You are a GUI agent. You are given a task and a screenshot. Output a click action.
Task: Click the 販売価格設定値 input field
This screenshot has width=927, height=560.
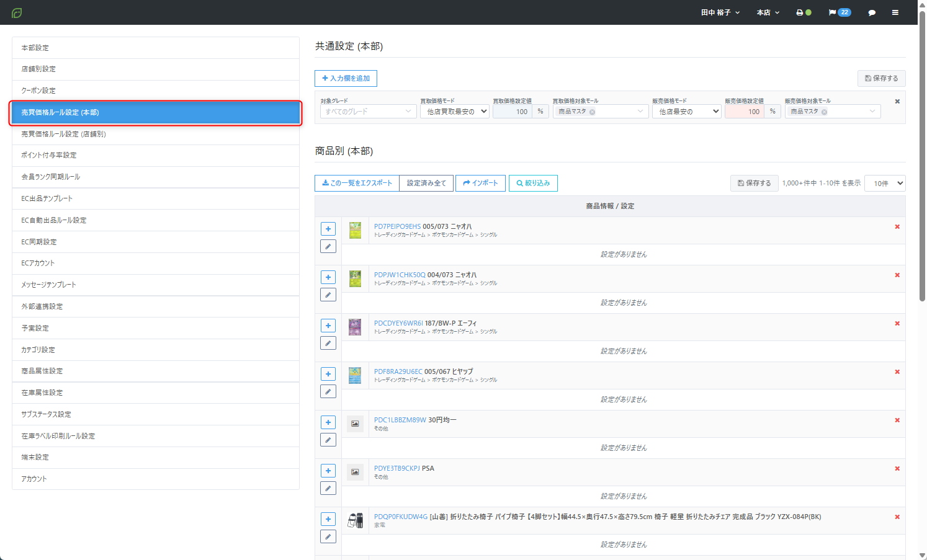pos(744,112)
